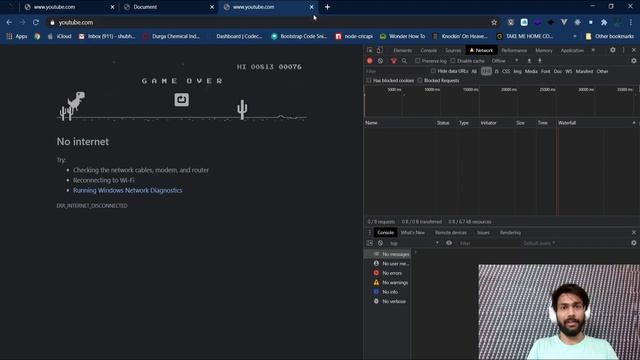This screenshot has width=640, height=360.
Task: Filter network requests by CSS
Action: (506, 71)
